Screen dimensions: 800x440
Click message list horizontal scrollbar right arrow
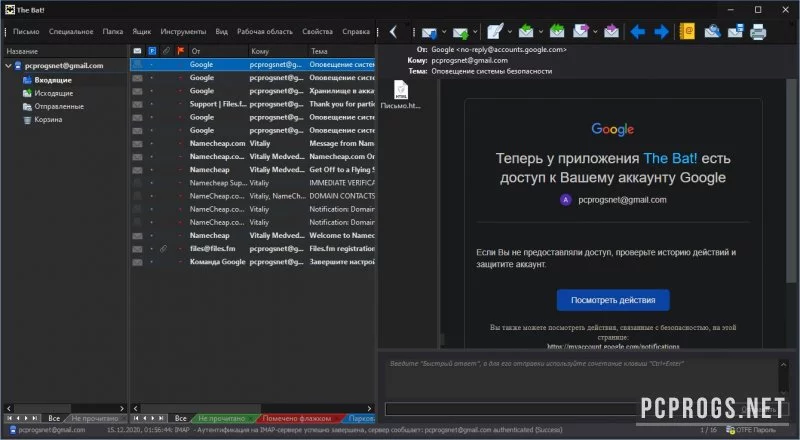tap(369, 408)
